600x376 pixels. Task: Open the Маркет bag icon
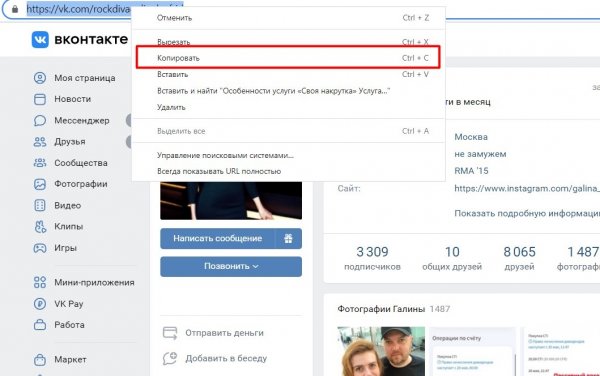(x=40, y=360)
